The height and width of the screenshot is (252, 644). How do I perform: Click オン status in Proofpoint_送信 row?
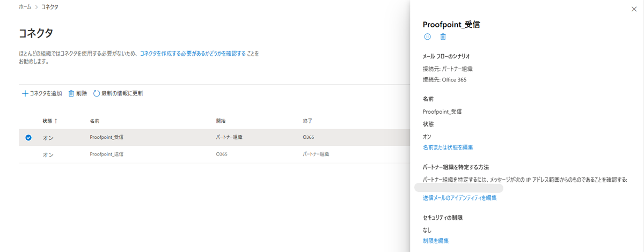(x=48, y=154)
